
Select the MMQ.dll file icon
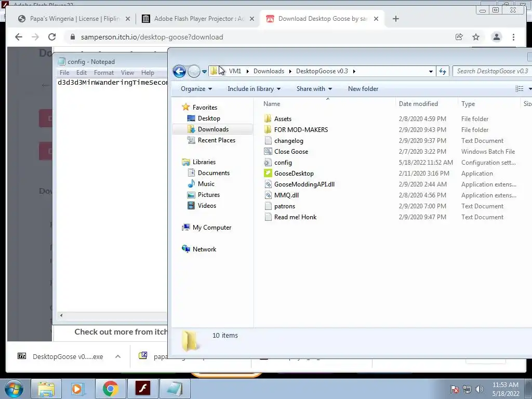click(268, 195)
